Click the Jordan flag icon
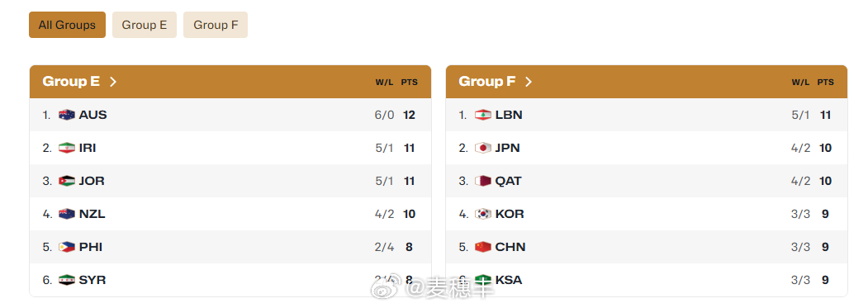This screenshot has height=308, width=868. click(66, 181)
